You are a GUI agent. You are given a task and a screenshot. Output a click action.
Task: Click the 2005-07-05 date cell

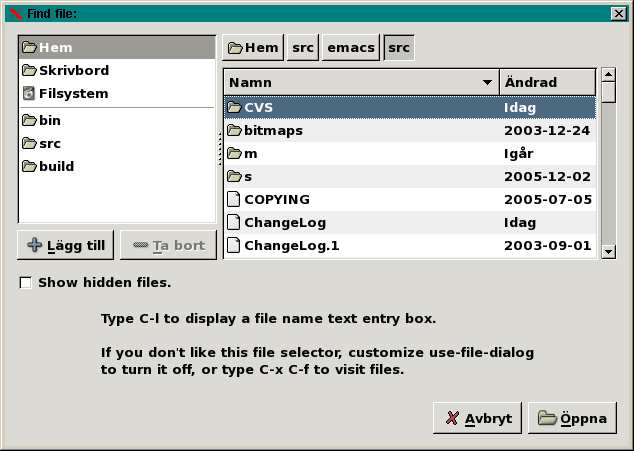pyautogui.click(x=548, y=200)
